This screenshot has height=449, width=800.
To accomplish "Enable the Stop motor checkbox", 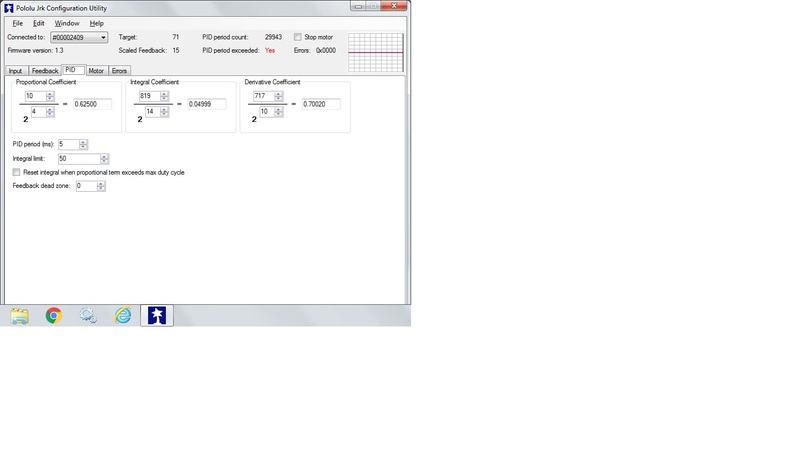I will (x=297, y=37).
